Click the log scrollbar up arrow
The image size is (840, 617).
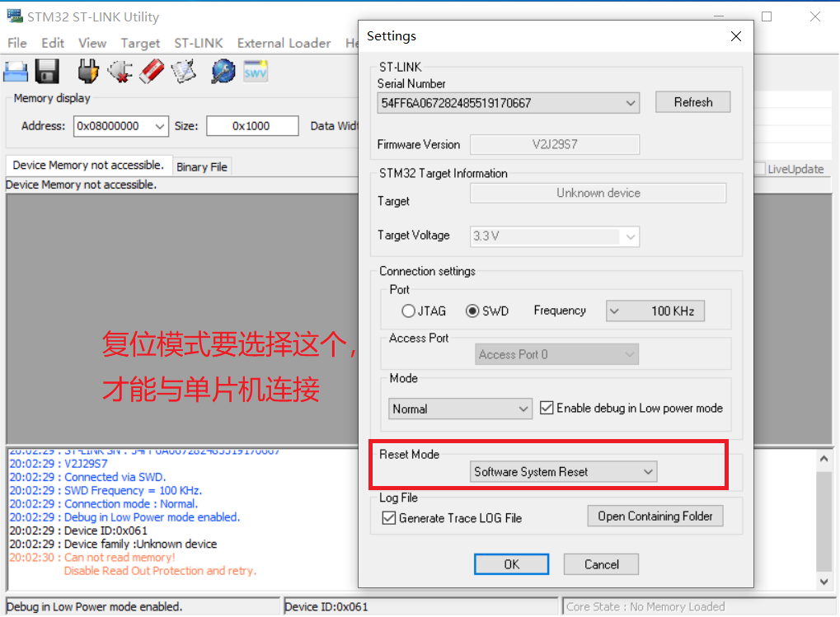coord(824,459)
